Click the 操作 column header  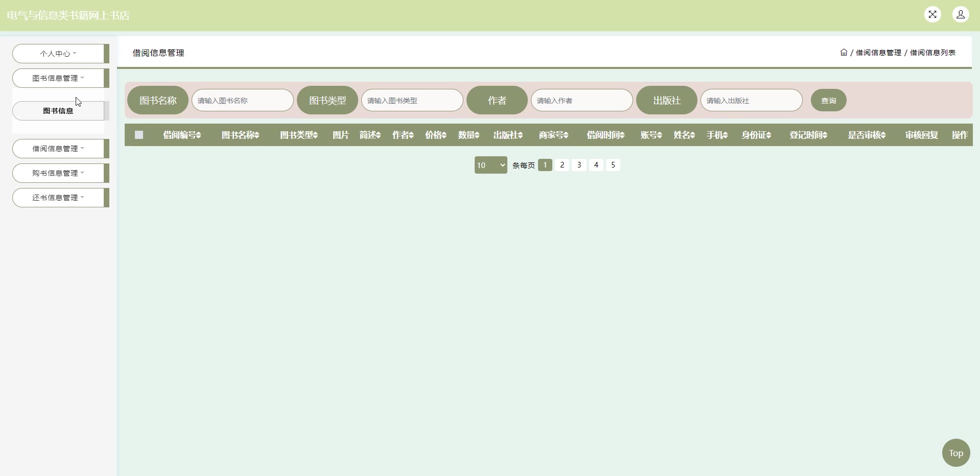point(960,135)
